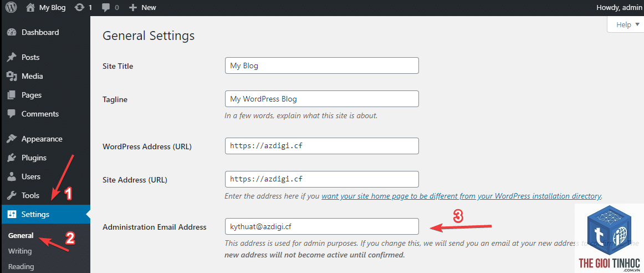Click the installation directory help link
This screenshot has width=644, height=273.
(x=462, y=196)
